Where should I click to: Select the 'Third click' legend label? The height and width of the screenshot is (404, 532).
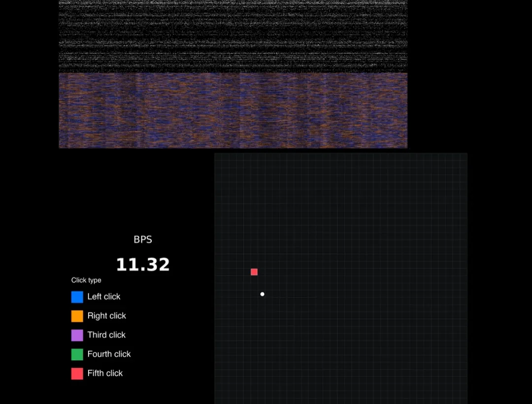click(x=106, y=335)
